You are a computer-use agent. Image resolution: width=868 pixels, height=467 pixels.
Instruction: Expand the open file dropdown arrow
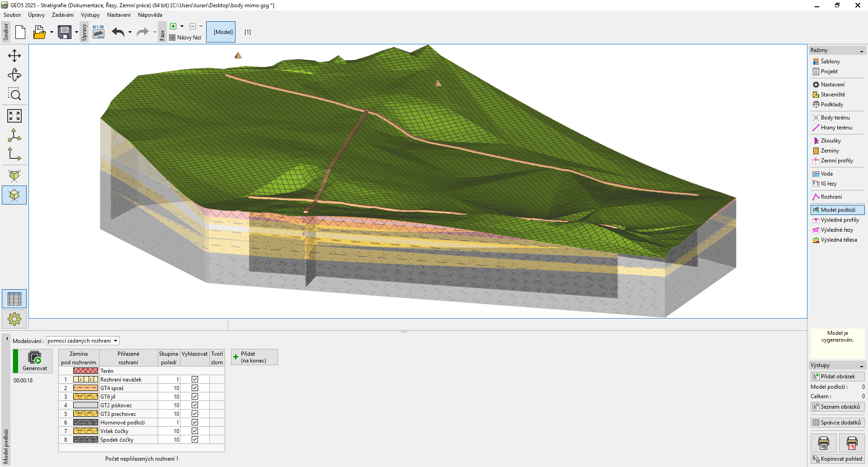coord(52,32)
